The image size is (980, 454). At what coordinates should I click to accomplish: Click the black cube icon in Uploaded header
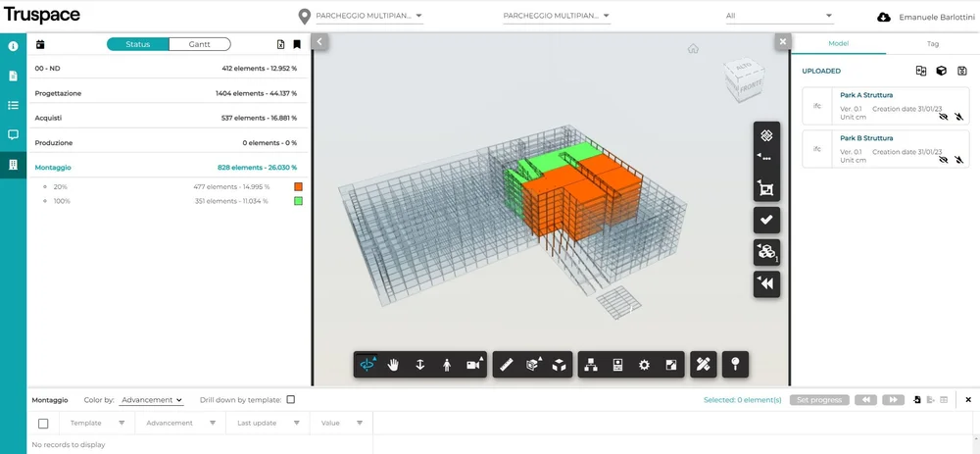(x=941, y=71)
